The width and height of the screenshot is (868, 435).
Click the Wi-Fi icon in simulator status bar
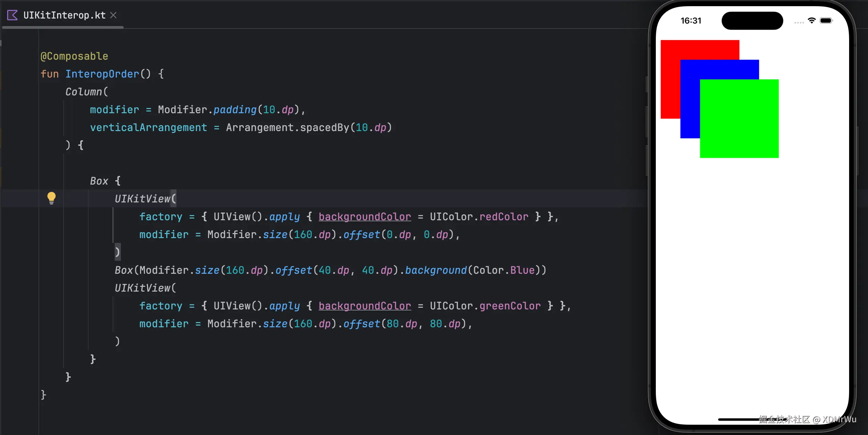tap(812, 21)
